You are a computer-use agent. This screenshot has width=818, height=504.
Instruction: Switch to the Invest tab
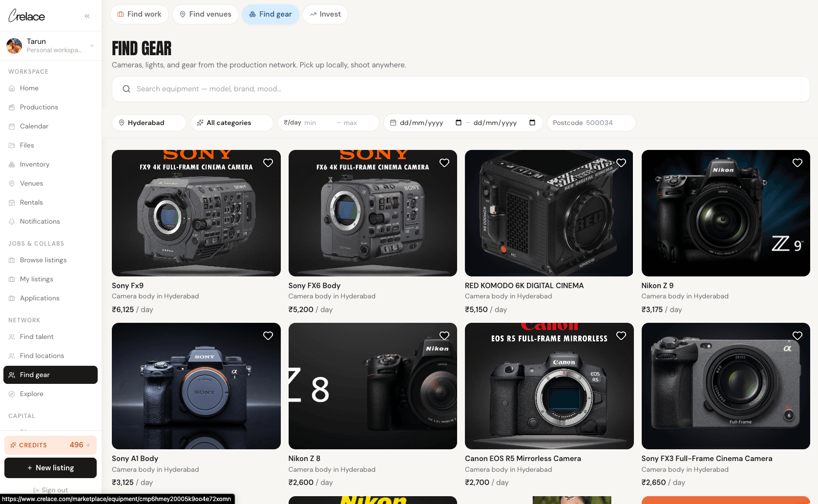tap(325, 14)
